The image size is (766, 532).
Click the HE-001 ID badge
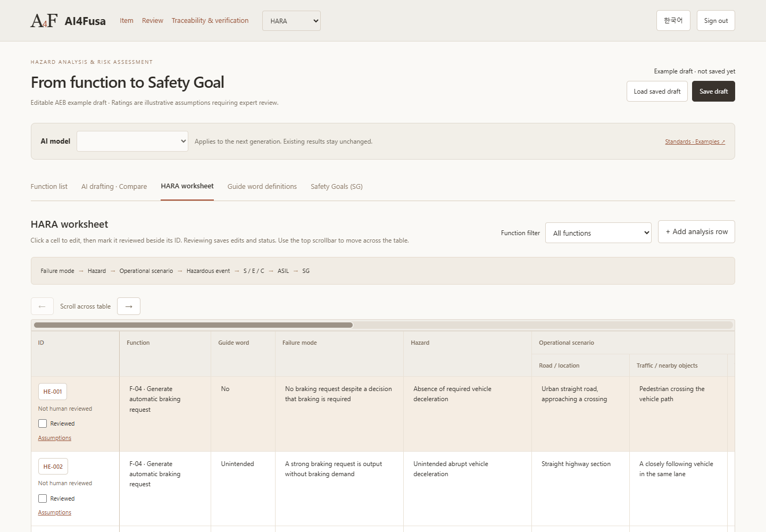click(53, 392)
